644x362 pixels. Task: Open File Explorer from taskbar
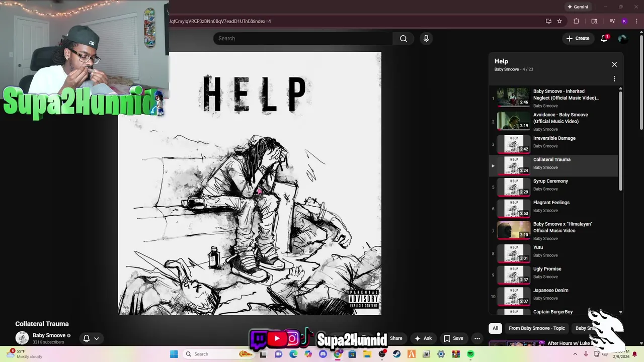click(x=367, y=354)
